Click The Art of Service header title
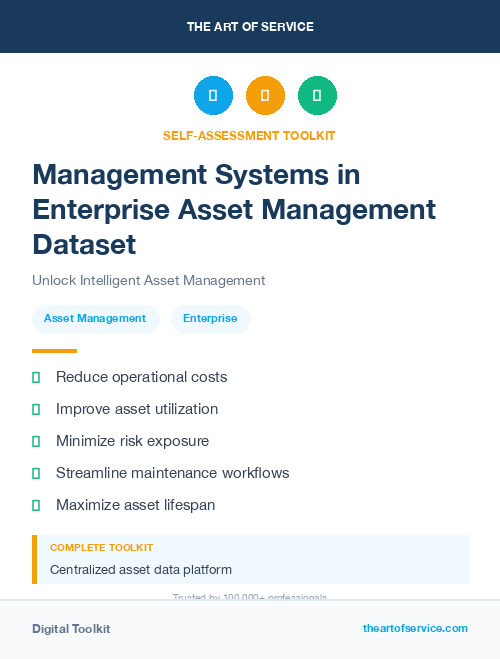The width and height of the screenshot is (500, 659). [x=250, y=27]
